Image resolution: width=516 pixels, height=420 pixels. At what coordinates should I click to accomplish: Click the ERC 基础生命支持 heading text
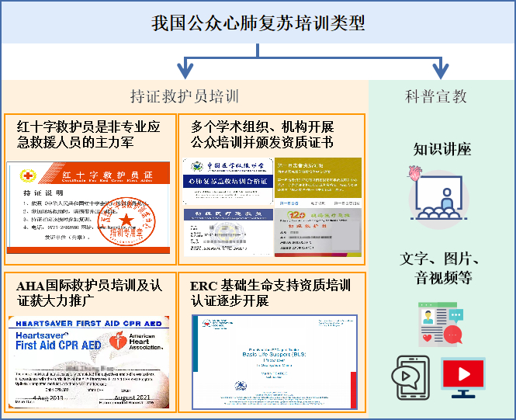[x=269, y=293]
